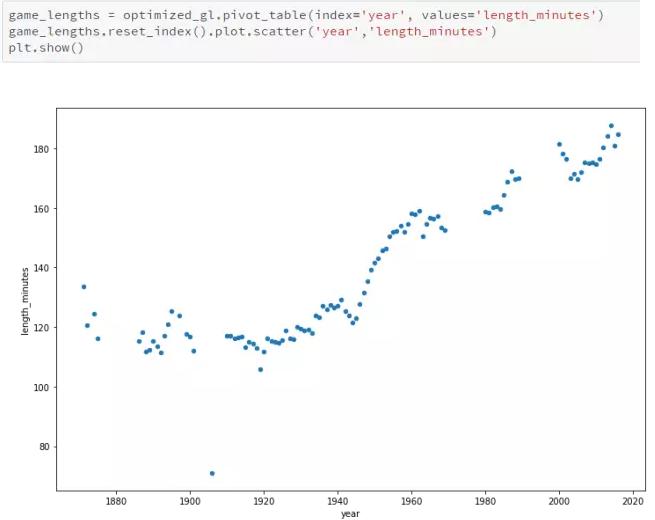Click the code cell input area
The image size is (655, 520).
(x=321, y=31)
